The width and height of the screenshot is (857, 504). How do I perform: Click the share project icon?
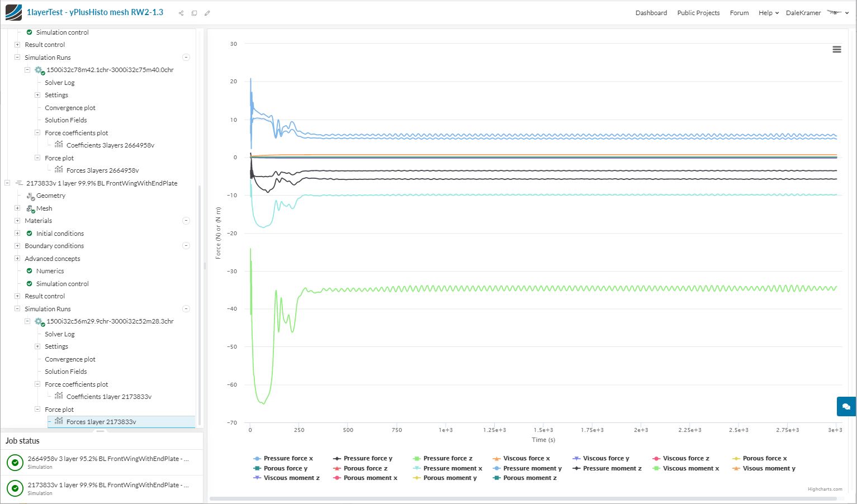point(181,13)
